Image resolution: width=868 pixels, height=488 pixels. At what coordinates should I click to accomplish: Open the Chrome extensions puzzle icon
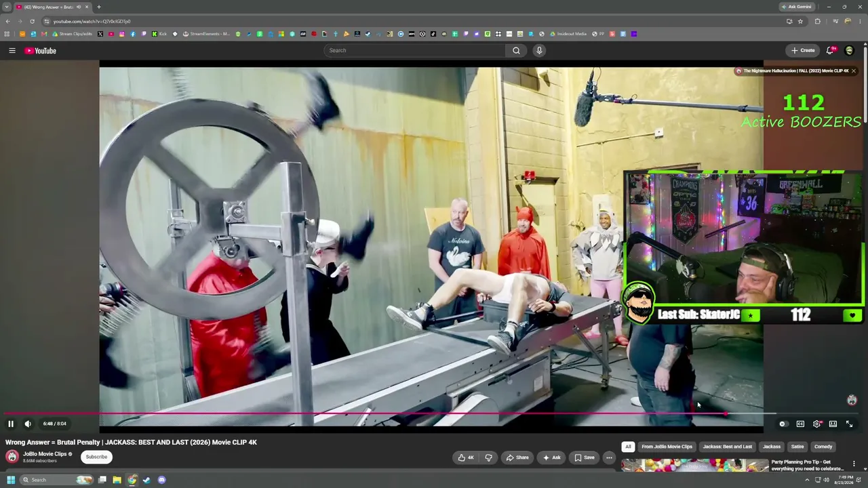click(817, 21)
